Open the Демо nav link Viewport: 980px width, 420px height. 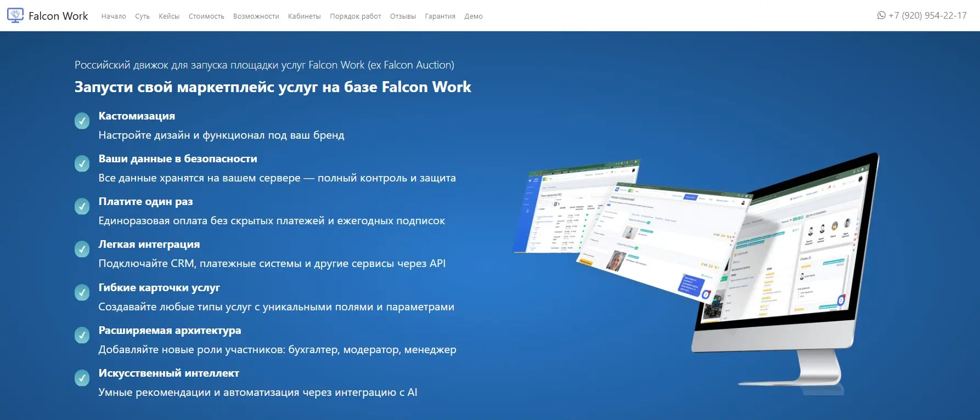(474, 16)
